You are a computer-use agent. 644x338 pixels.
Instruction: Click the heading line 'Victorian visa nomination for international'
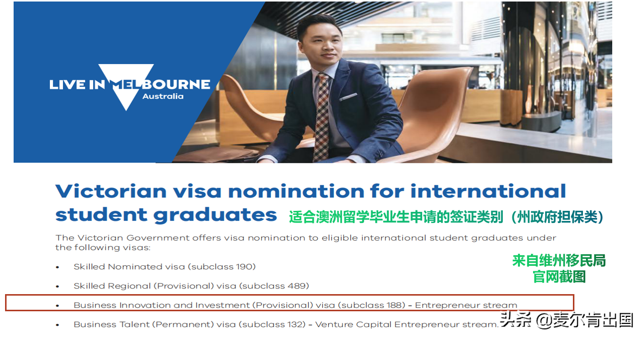click(x=311, y=191)
